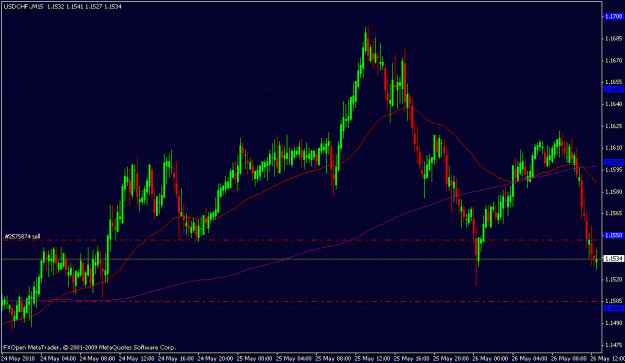The image size is (625, 363).
Task: Click the 25 May 12:00 time label
Action: [x=373, y=359]
